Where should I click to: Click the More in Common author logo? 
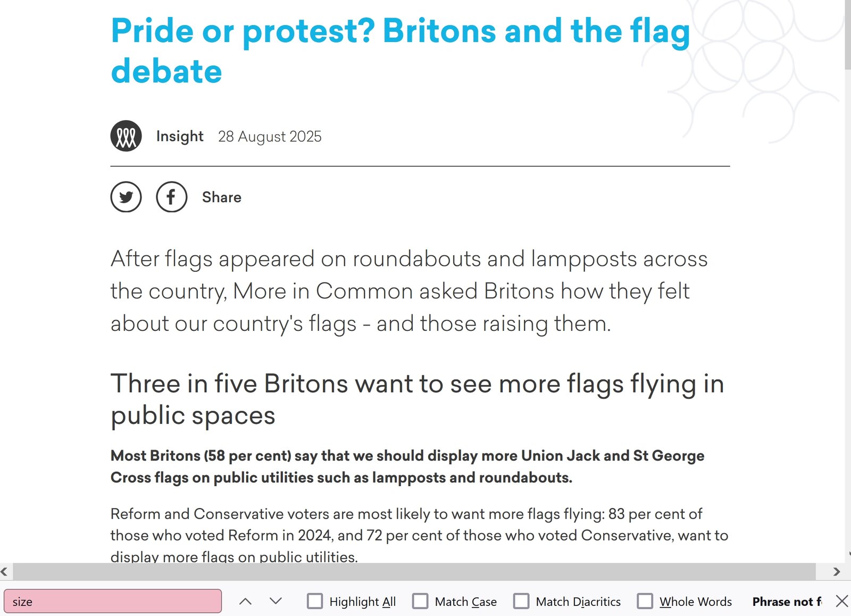[x=126, y=136]
